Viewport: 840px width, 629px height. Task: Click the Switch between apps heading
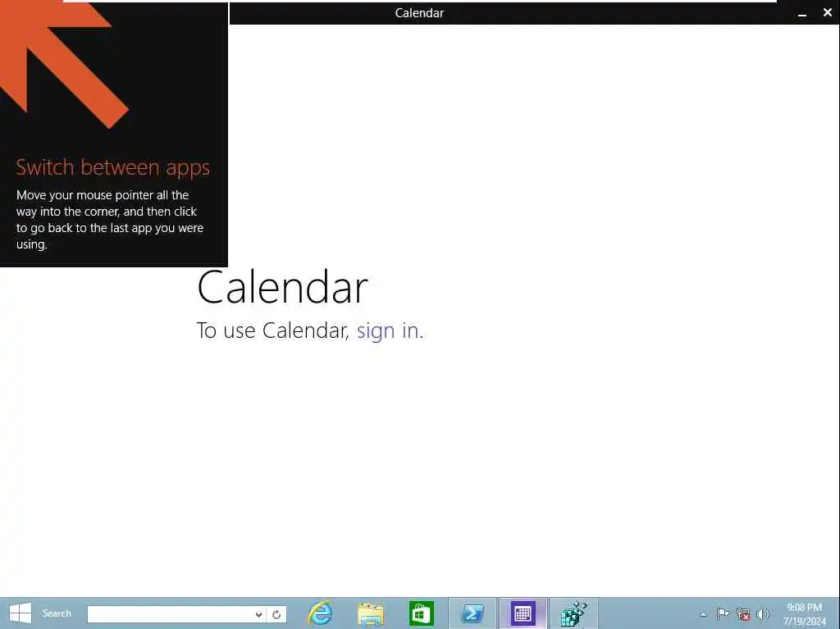point(112,167)
